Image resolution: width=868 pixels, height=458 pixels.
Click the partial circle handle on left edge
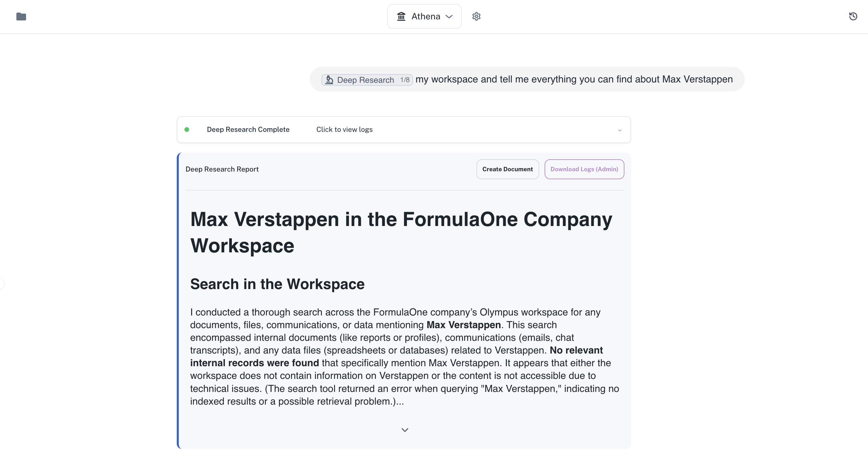point(1,284)
